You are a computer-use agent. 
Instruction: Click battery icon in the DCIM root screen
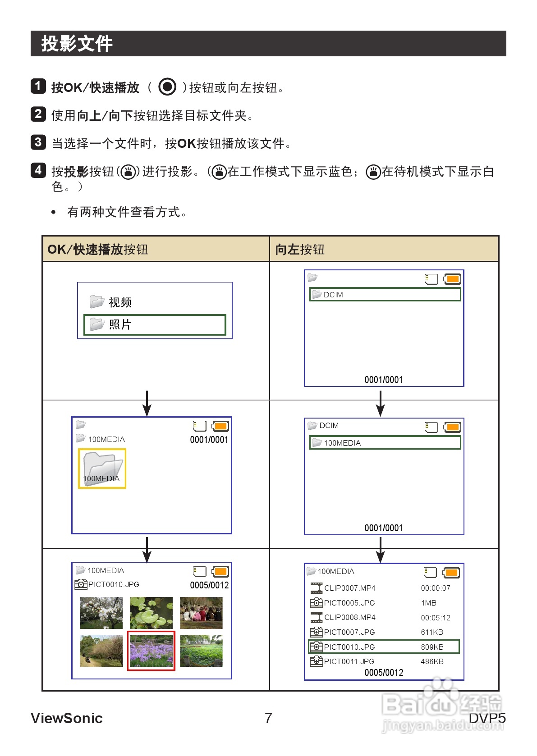click(452, 279)
